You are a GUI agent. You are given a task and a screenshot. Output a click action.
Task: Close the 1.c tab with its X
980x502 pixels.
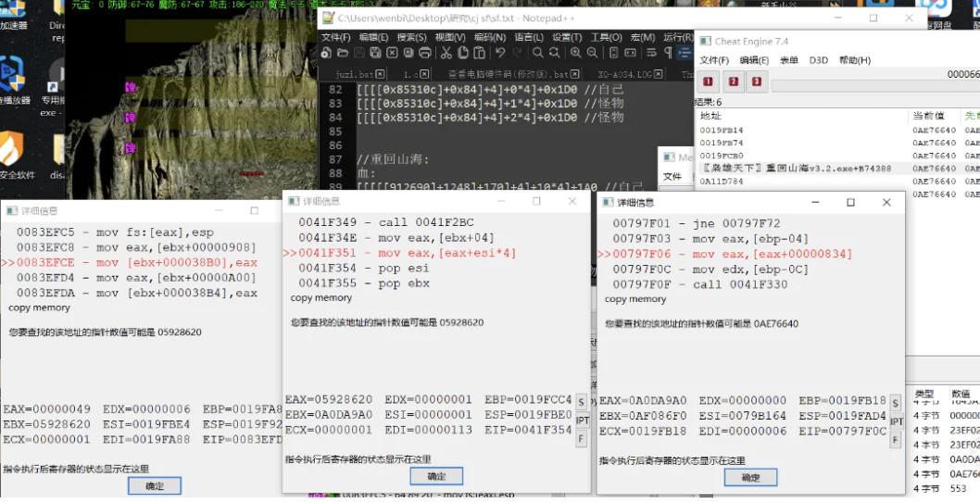pos(424,74)
